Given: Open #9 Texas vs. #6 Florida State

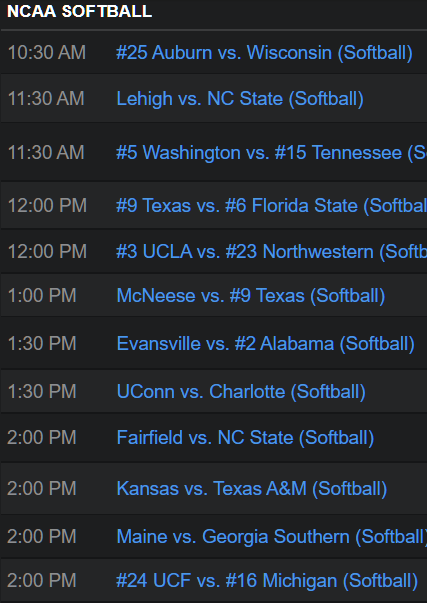Looking at the screenshot, I should pyautogui.click(x=272, y=205).
